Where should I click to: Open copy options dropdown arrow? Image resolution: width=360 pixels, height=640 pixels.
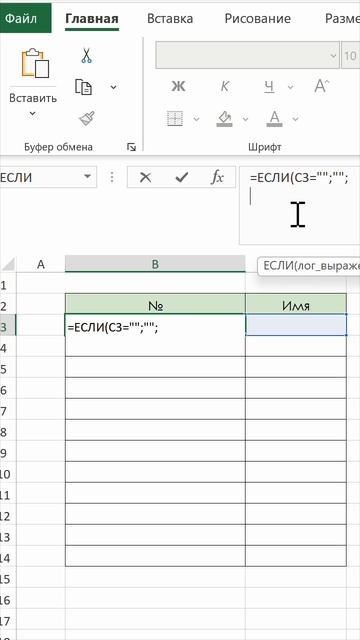113,87
